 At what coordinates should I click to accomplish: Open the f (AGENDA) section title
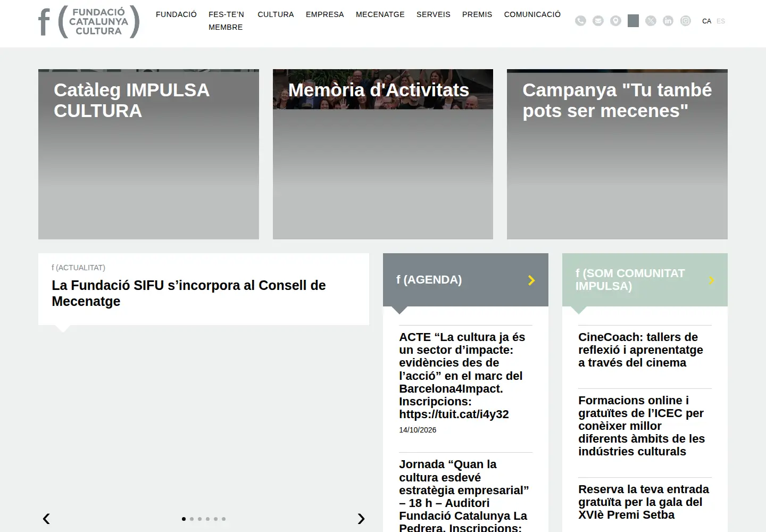click(429, 280)
